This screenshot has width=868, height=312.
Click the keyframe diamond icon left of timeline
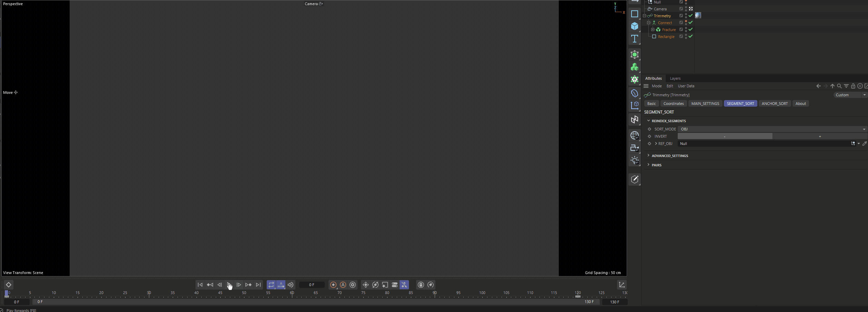[9, 285]
